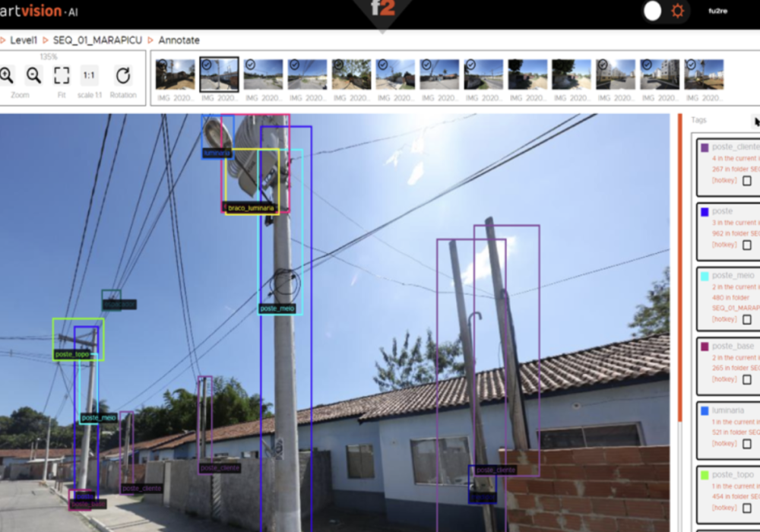Select the purple poste_cliente color swatch
Viewport: 760px width, 532px height.
(x=705, y=147)
